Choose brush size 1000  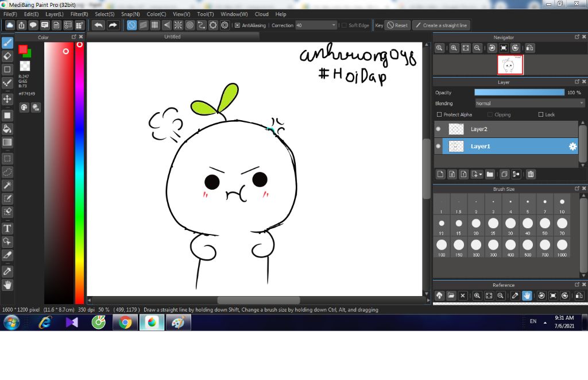tap(562, 247)
